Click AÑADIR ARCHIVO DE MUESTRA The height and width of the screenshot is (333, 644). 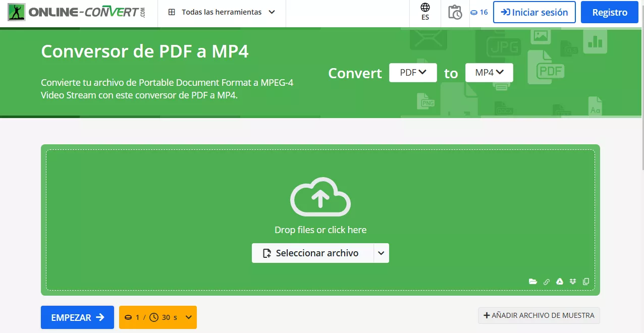tap(539, 315)
